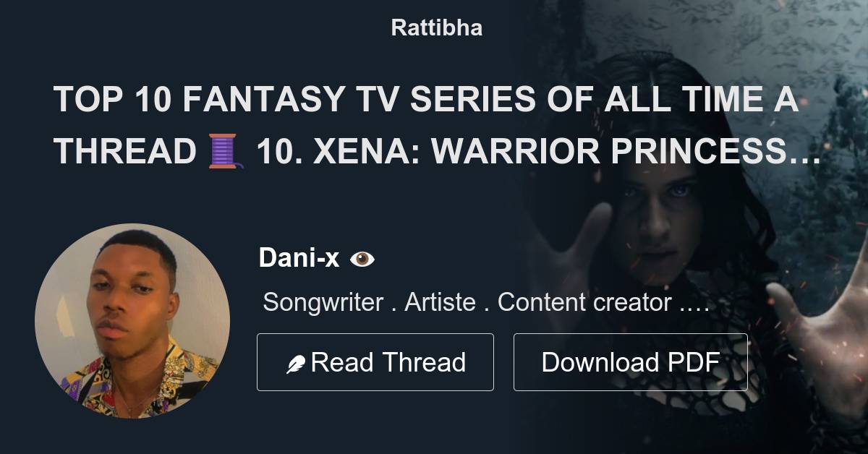
Task: Open Dani-x's round profile picture
Action: (x=132, y=321)
